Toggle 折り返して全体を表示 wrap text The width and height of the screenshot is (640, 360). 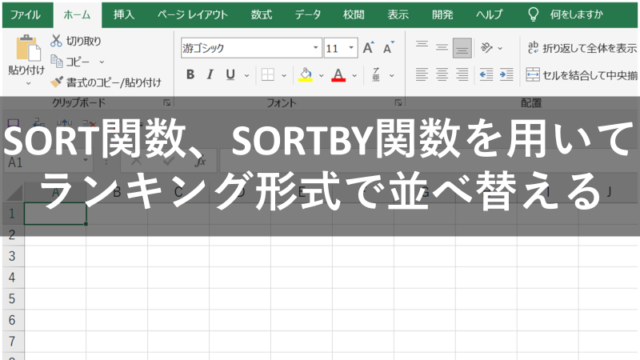click(x=582, y=48)
